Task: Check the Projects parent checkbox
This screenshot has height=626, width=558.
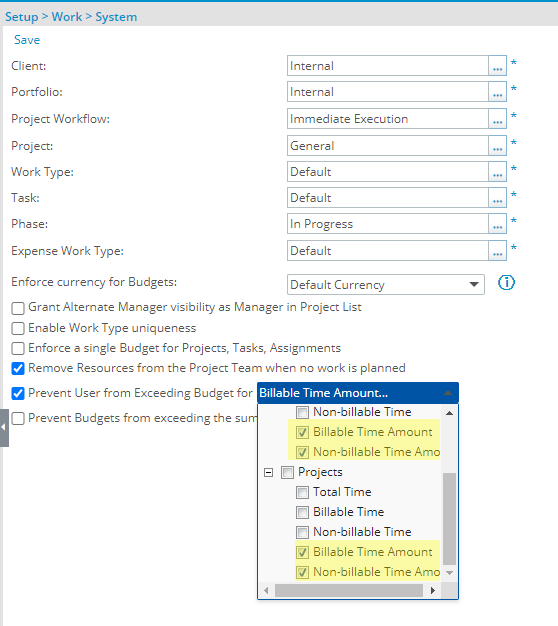Action: coord(287,472)
